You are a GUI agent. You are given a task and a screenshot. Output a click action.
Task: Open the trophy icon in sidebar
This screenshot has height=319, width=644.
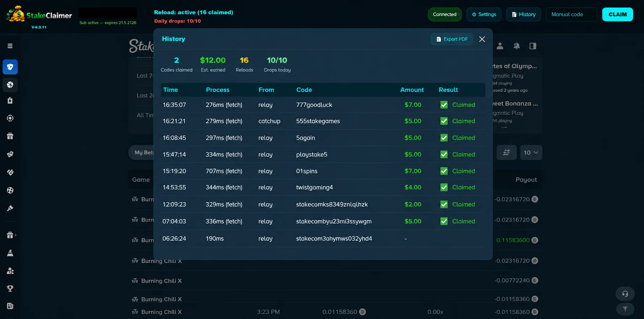pos(10,288)
